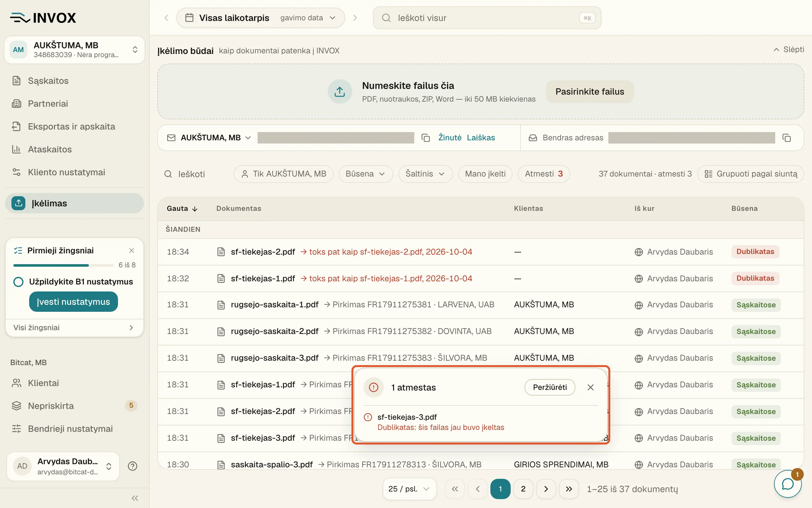Click Peržiūrėti in the rejection popup
This screenshot has width=812, height=508.
[550, 387]
